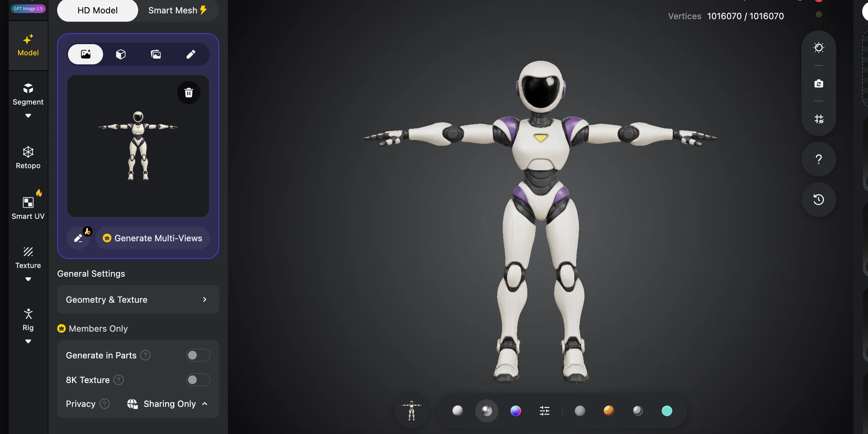Enable the Generate in Parts toggle

click(x=198, y=355)
